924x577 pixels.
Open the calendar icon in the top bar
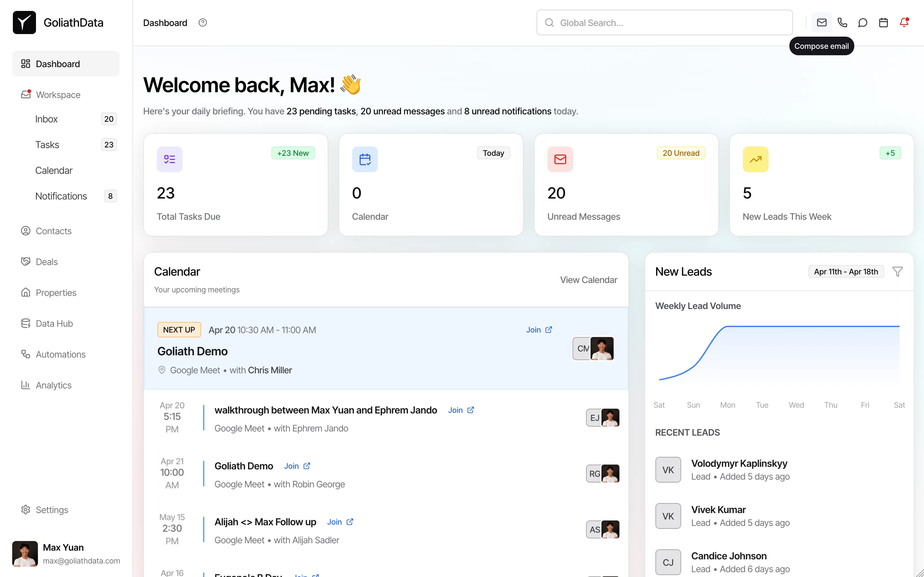tap(883, 22)
